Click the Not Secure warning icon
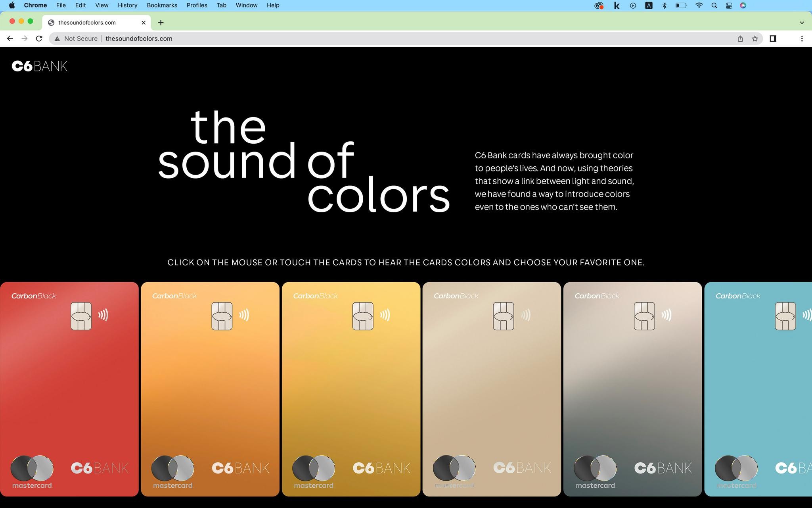Viewport: 812px width, 508px height. click(x=57, y=38)
